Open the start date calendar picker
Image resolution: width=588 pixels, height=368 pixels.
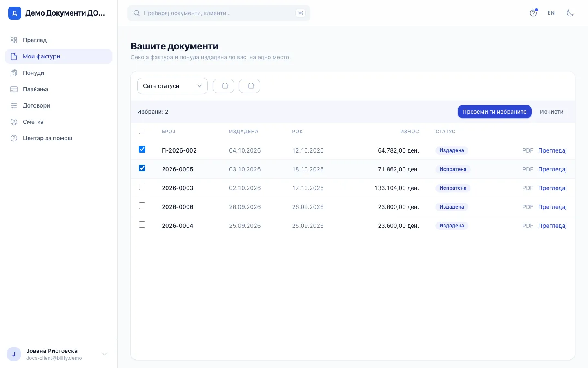(223, 86)
